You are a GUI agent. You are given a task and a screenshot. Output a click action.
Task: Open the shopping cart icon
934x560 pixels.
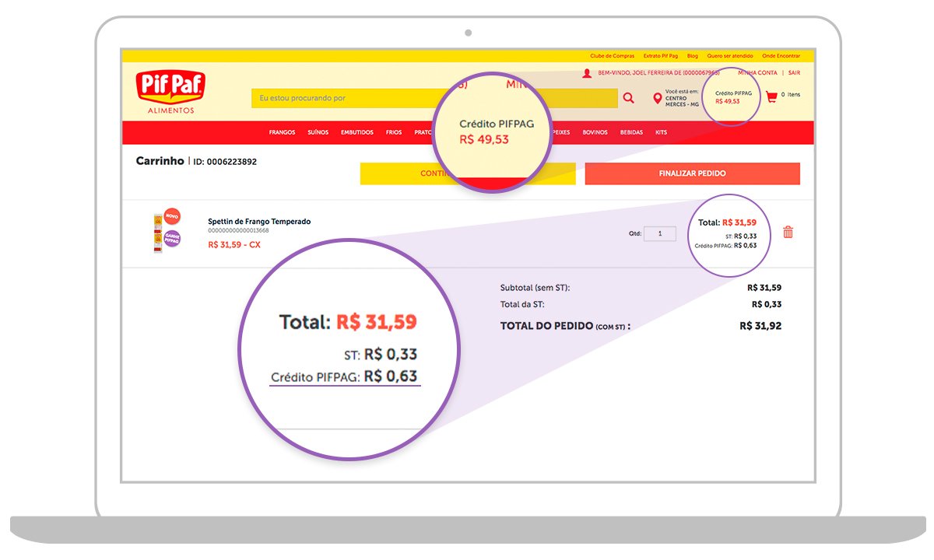(771, 97)
